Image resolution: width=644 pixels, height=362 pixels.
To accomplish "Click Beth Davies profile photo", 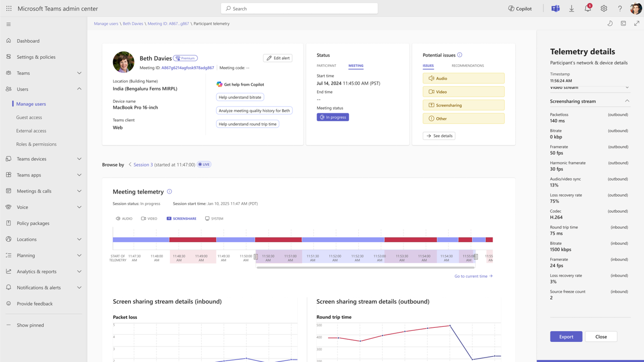I will coord(124,62).
